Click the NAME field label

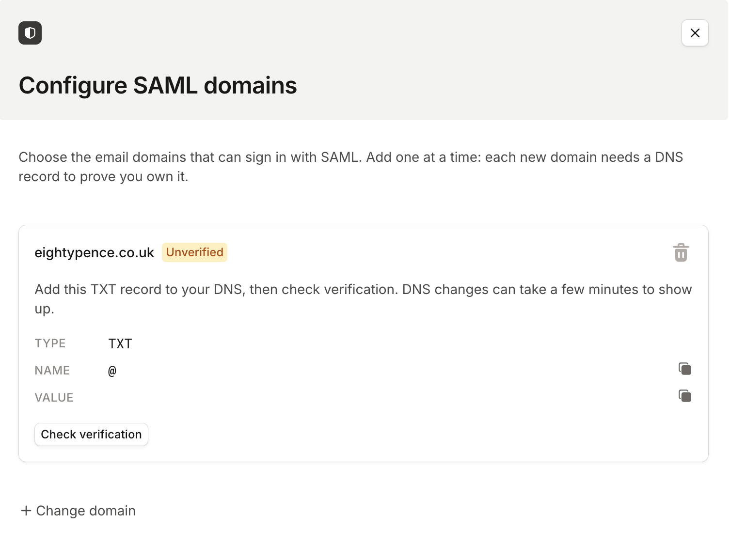[x=52, y=371]
